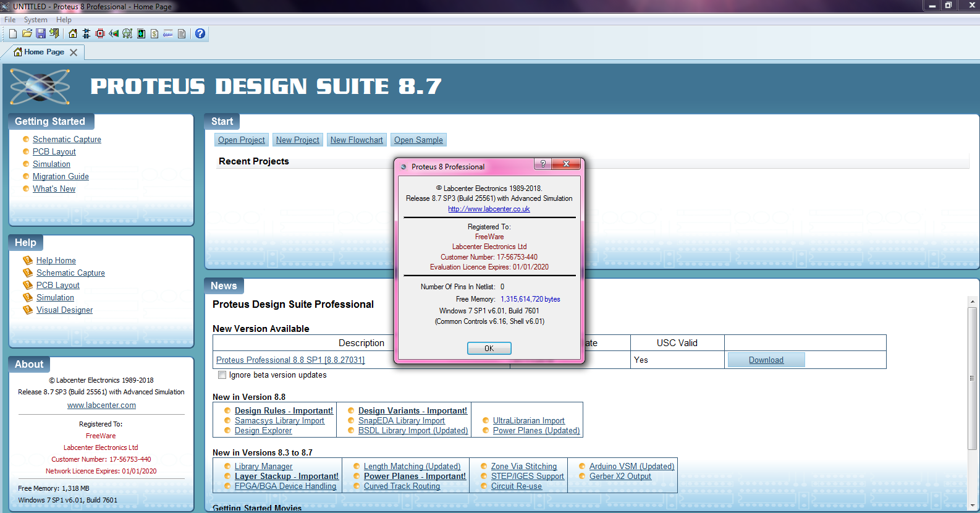Open Power Planes (Updated) link

point(536,430)
